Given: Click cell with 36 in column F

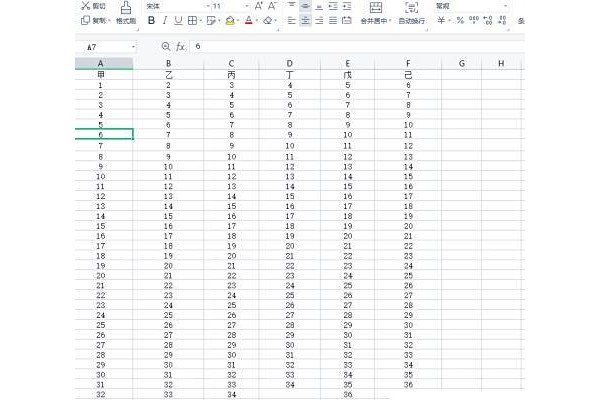Looking at the screenshot, I should pos(408,385).
